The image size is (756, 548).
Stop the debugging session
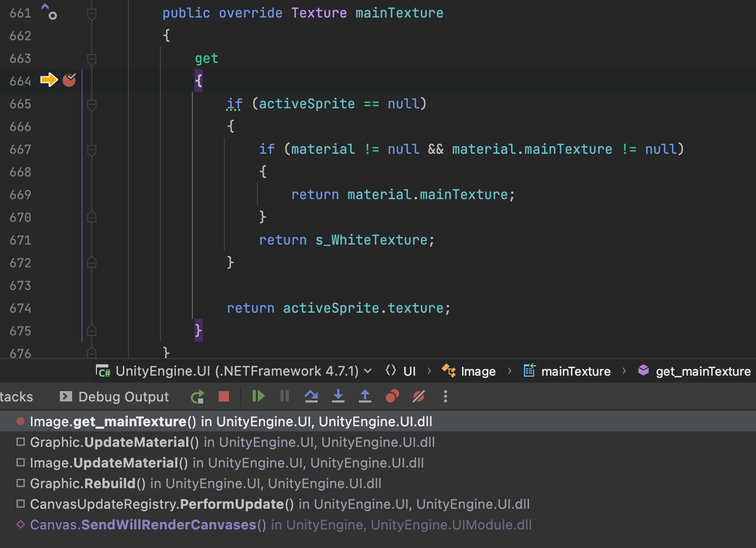coord(224,396)
